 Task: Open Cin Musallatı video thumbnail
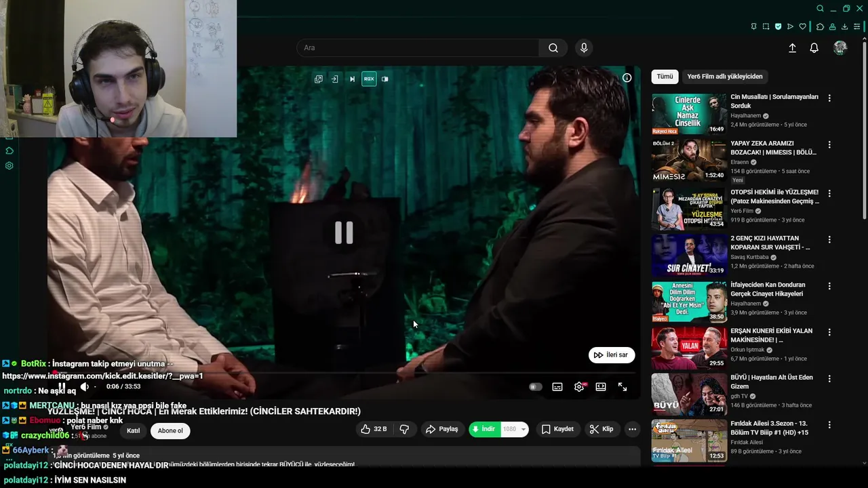tap(689, 114)
